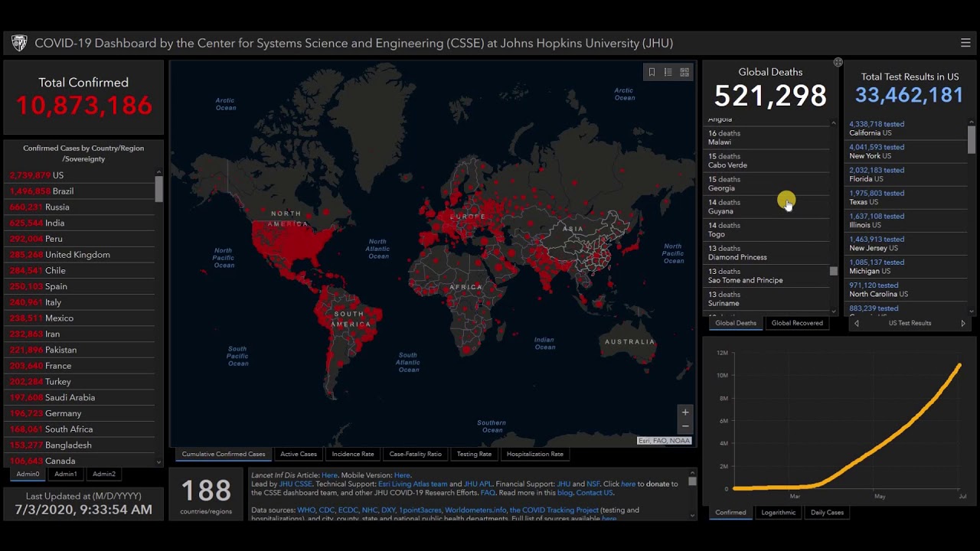Switch to Hospitalization Rate map
980x551 pixels.
click(535, 454)
